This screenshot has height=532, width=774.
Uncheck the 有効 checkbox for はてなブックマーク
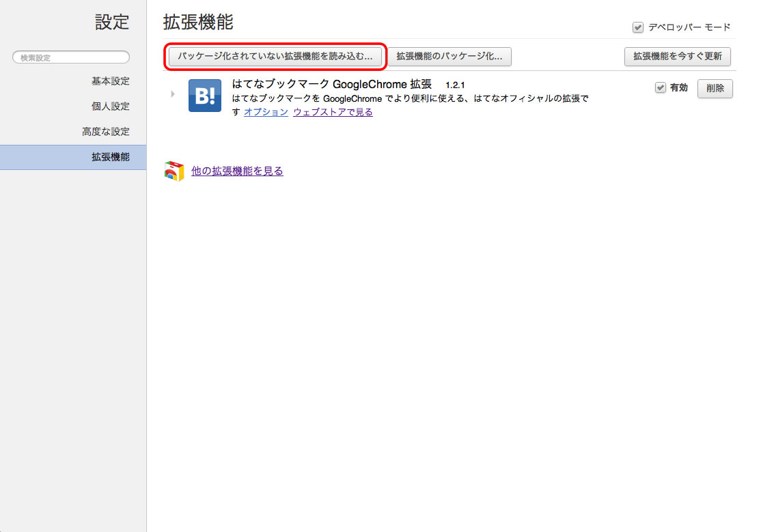tap(660, 88)
